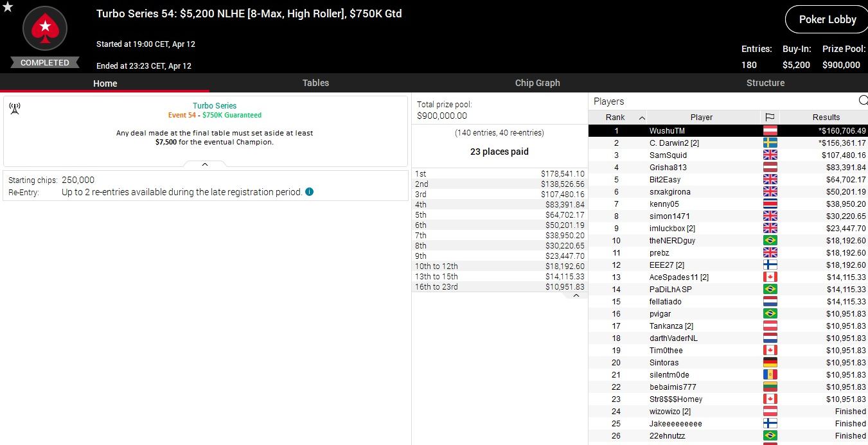
Task: Select player SamSquid in rank 3
Action: click(668, 155)
